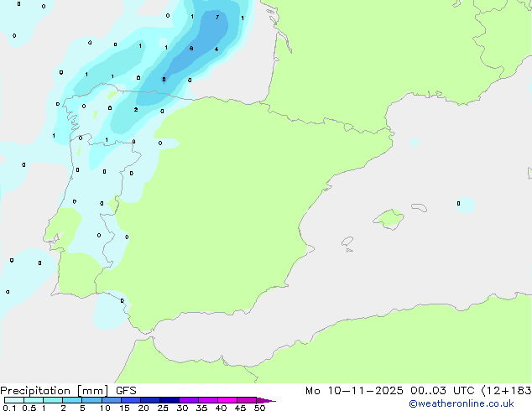Screen dimensions: 532x411
Task: Select the 5–10 mm legend swatch
Action: tap(91, 400)
